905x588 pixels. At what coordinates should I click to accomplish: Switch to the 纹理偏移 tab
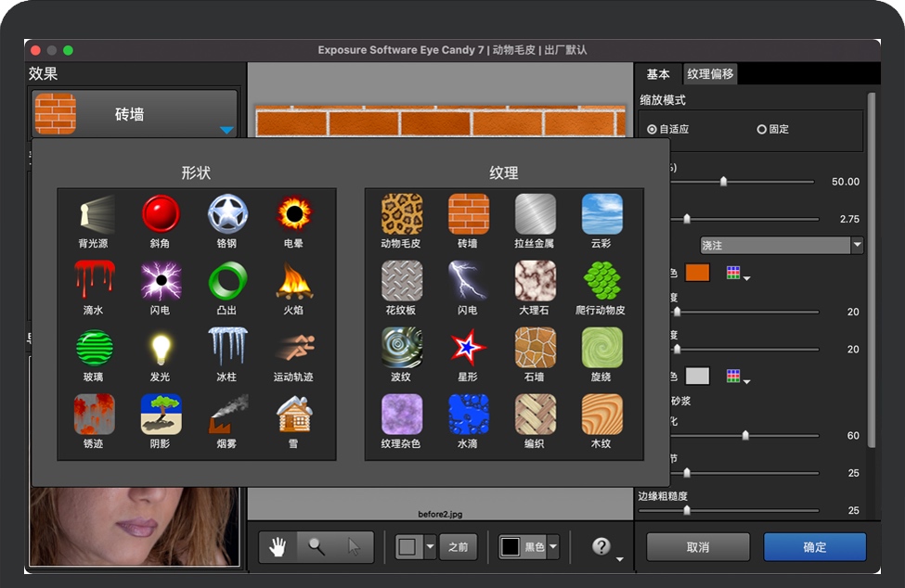click(710, 74)
